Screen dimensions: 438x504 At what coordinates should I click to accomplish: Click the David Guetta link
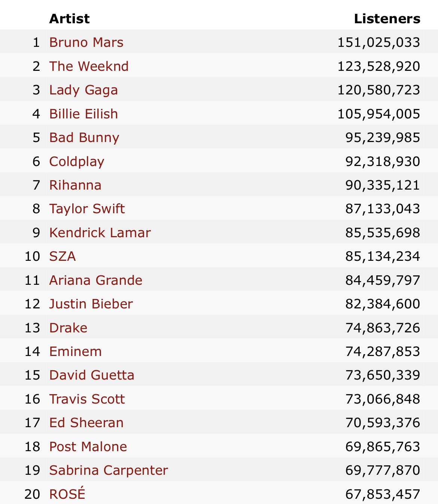(92, 375)
